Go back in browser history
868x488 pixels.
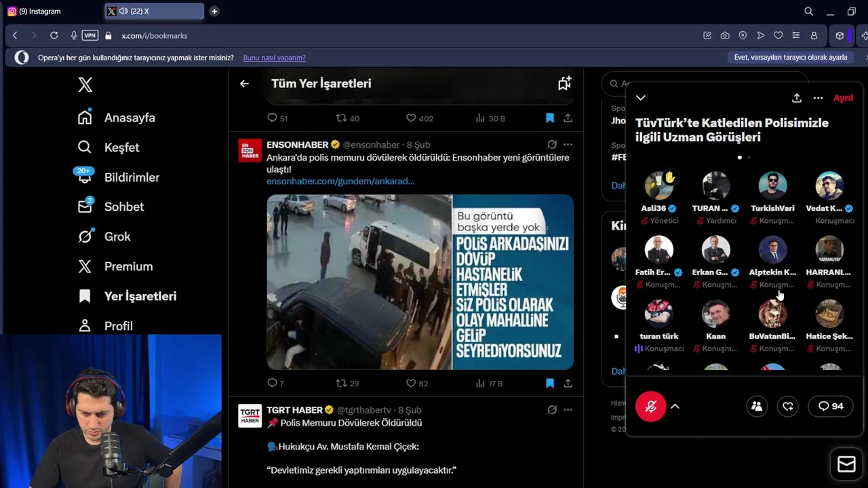(x=15, y=35)
